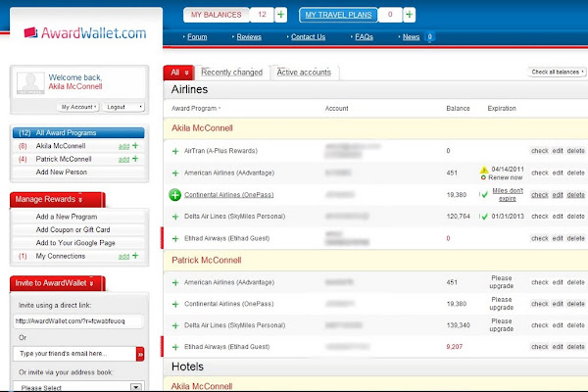Screen dimensions: 588x392
Task: Click green plus beside My Connections
Action: tap(135, 256)
